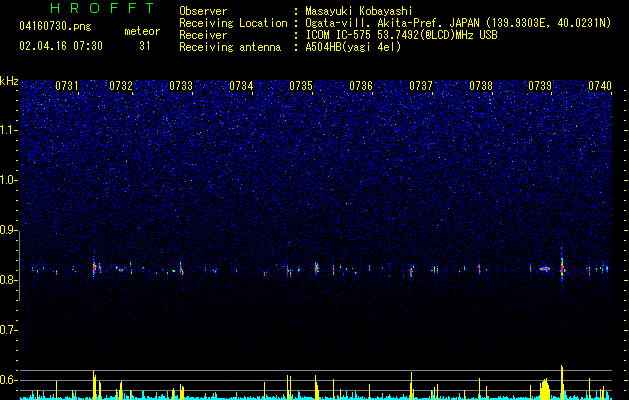
Task: Click the meteor count value 31
Action: coord(145,46)
